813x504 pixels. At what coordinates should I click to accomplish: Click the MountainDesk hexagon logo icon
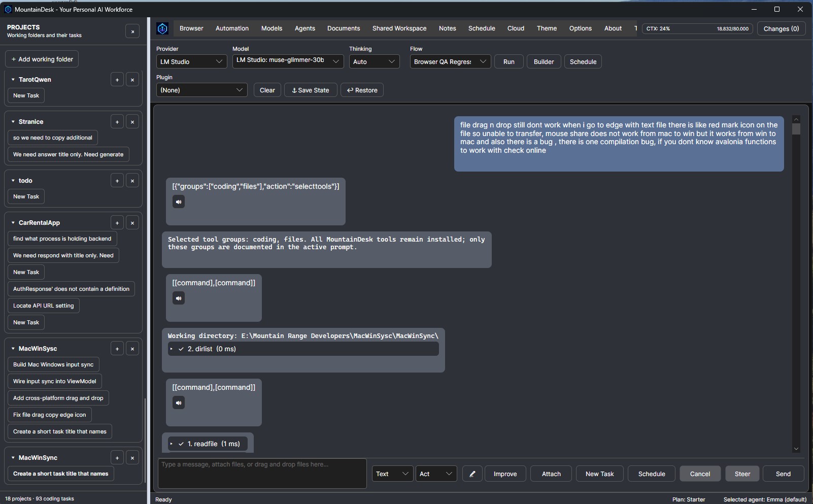162,29
